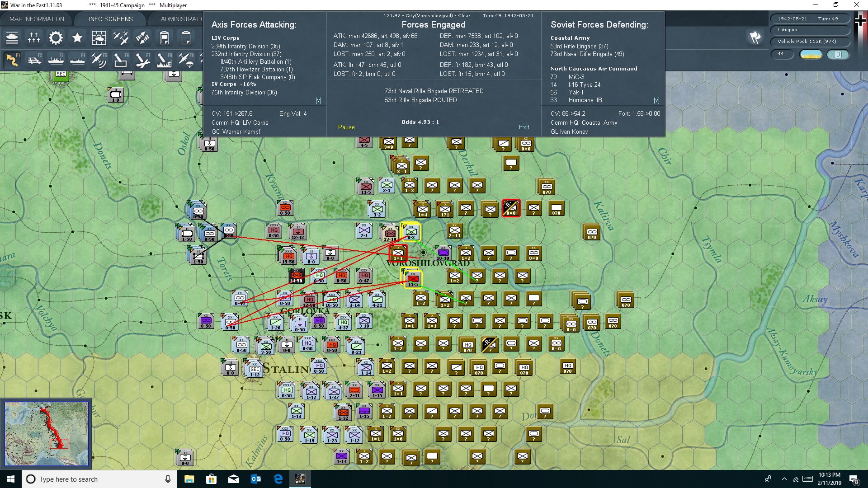
Task: Toggle the zero indicator beside the weather display
Action: (x=839, y=54)
